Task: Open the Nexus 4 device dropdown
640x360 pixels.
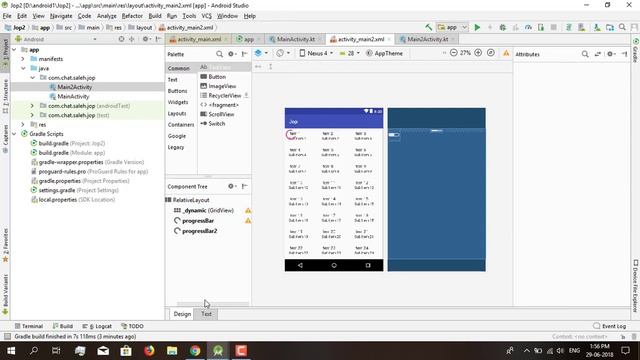Action: click(x=316, y=53)
